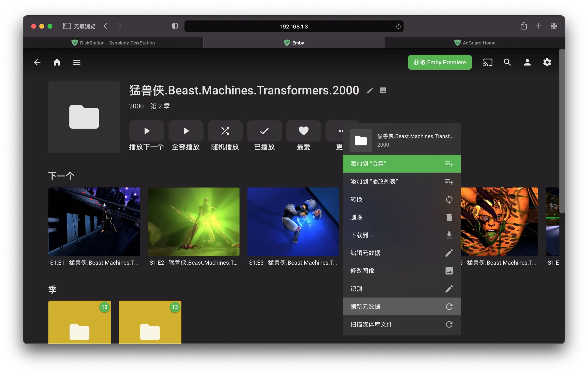Viewport: 588px width, 374px height.
Task: Choose 识别 in the context menu
Action: pos(402,289)
